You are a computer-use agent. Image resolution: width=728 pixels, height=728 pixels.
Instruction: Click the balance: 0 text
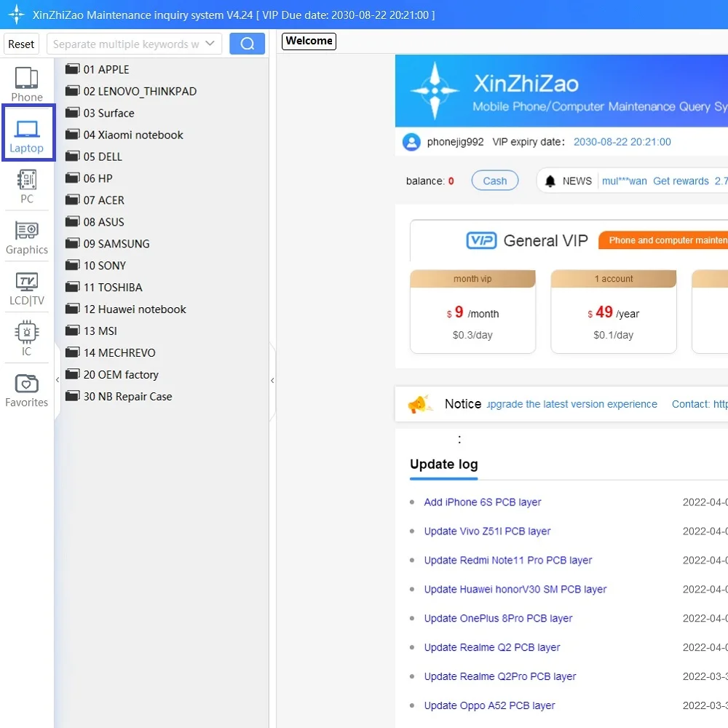pos(430,181)
